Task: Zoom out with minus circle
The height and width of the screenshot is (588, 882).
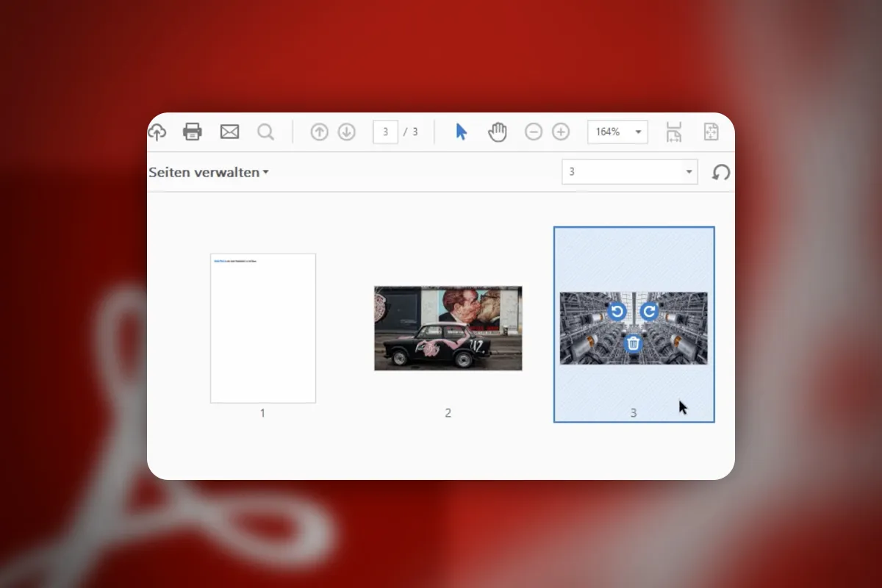Action: pos(534,132)
